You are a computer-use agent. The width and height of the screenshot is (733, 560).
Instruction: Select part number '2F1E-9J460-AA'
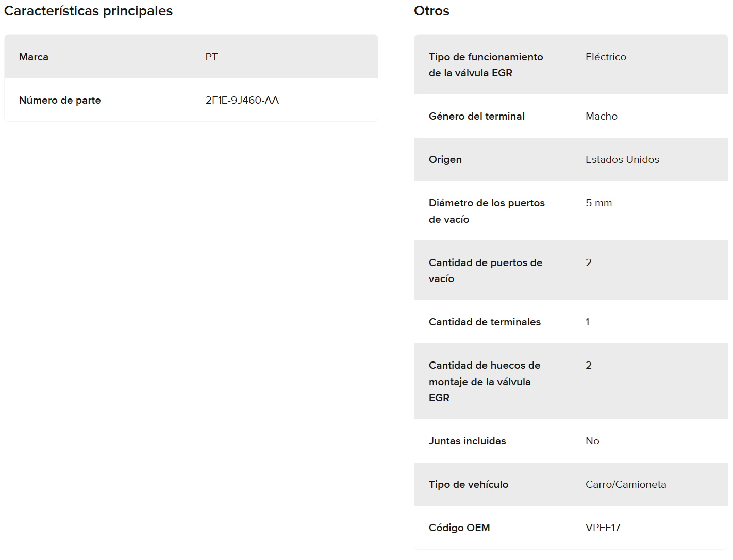coord(242,100)
